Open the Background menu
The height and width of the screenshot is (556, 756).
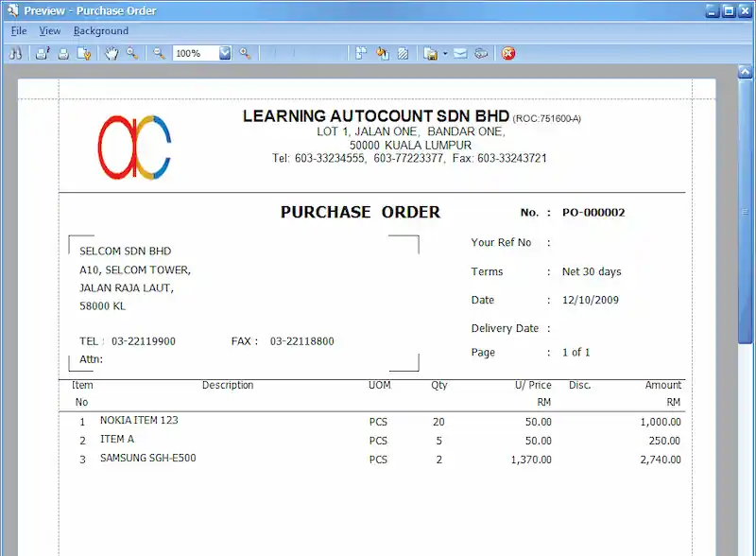tap(101, 31)
